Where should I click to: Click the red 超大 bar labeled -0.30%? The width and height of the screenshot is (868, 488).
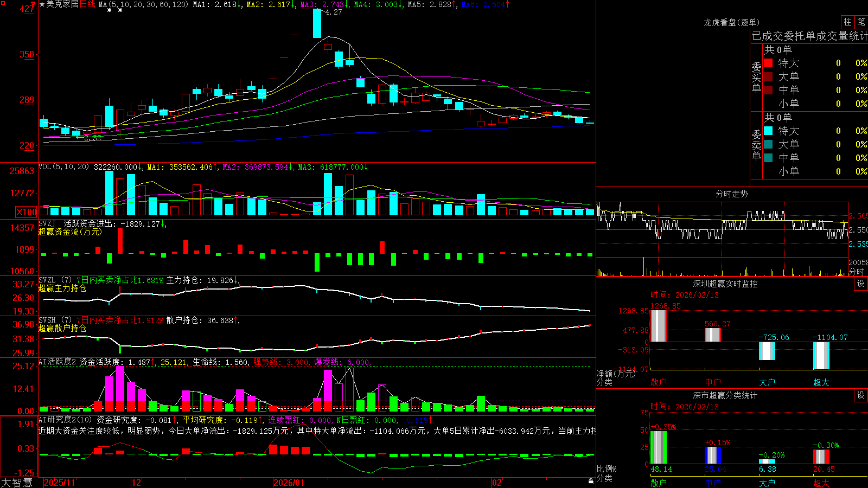(x=821, y=457)
